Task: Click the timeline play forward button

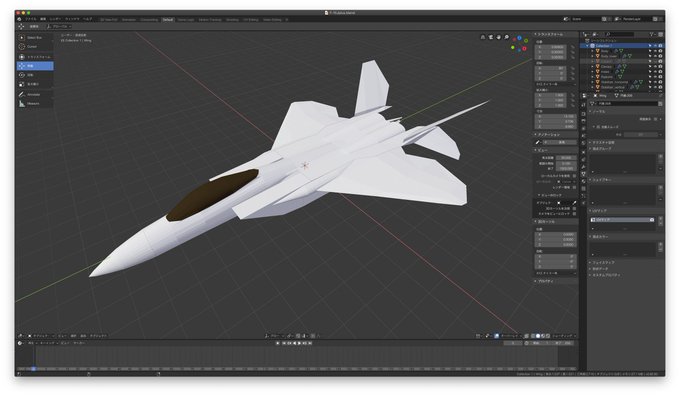Action: [299, 343]
